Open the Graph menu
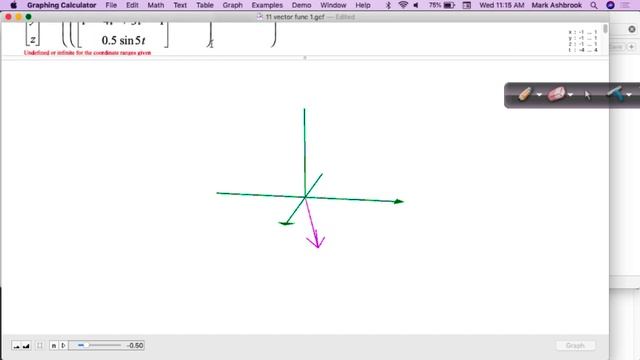This screenshot has height=360, width=640. [233, 5]
